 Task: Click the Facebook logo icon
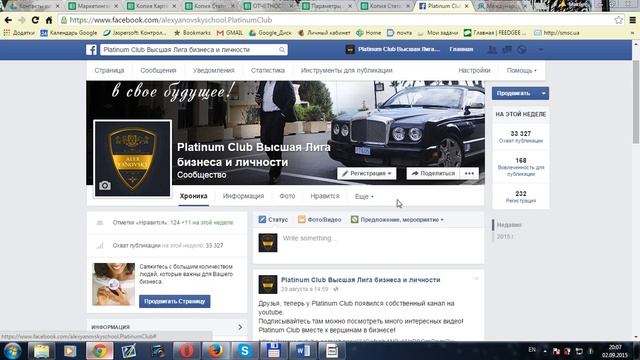[91, 50]
